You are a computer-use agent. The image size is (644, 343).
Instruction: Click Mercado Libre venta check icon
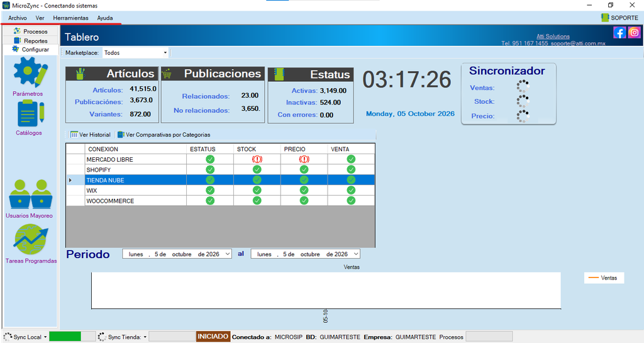click(351, 159)
